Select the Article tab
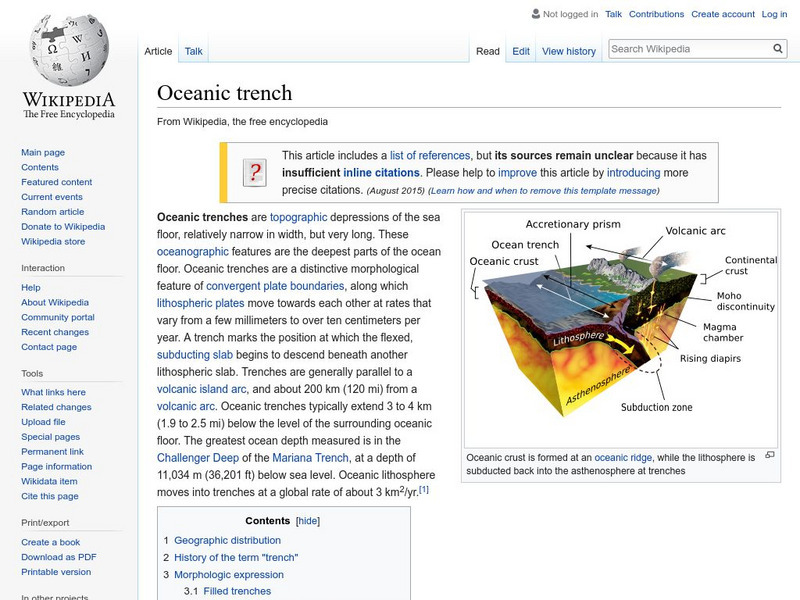Screen dimensions: 800x600 point(158,51)
